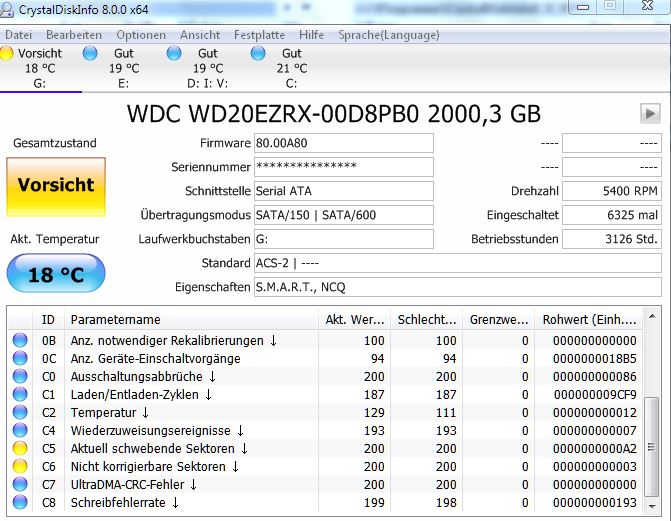Click the scrollbar down arrow in S.M.A.R.T. list
The image size is (671, 521).
point(652,506)
